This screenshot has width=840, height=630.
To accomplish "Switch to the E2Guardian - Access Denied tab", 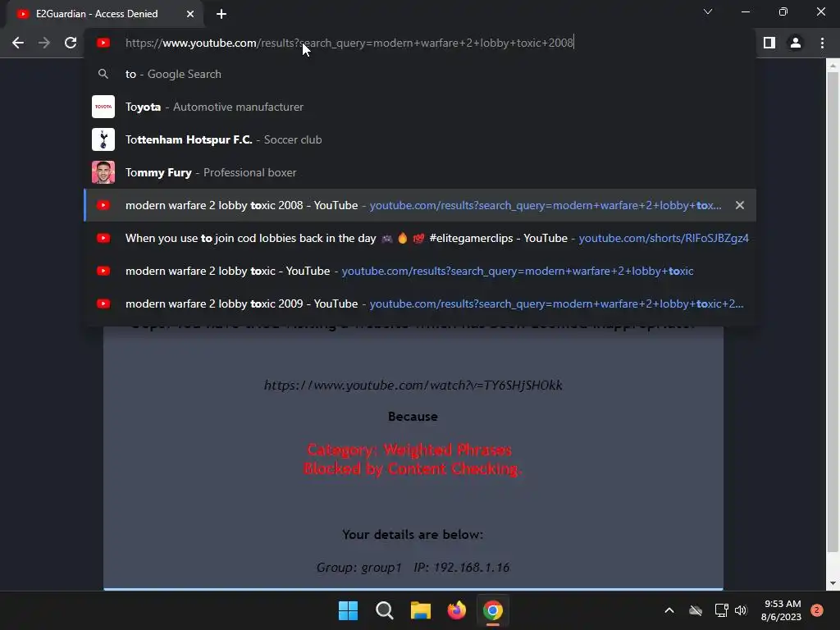I will click(105, 14).
